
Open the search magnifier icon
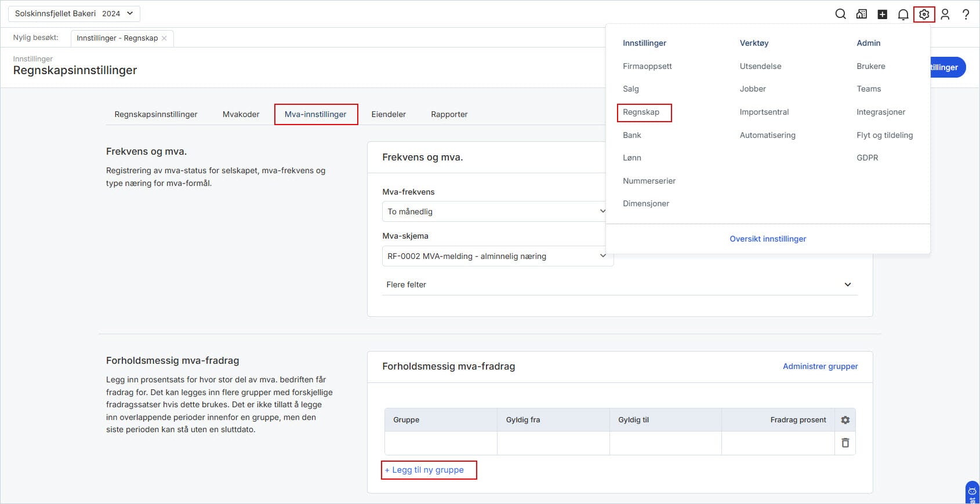[840, 14]
